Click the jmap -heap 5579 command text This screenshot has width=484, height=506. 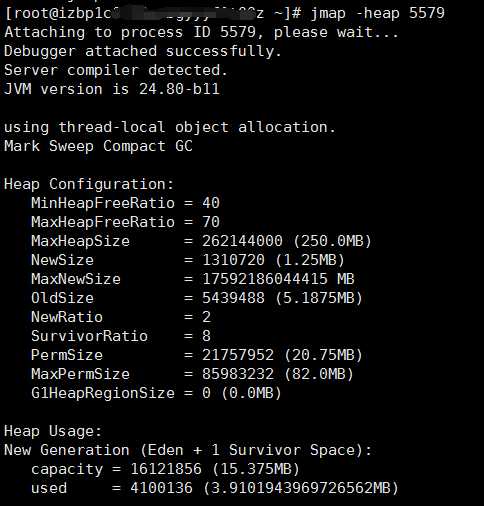378,14
